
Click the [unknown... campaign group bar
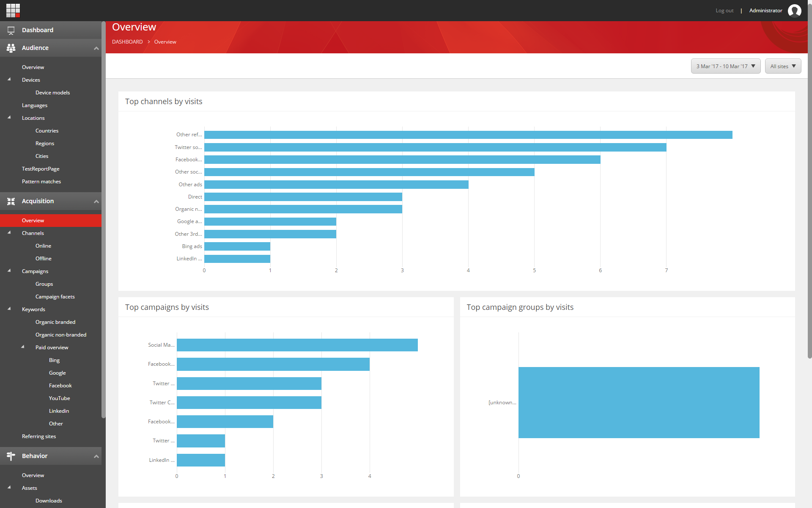639,403
